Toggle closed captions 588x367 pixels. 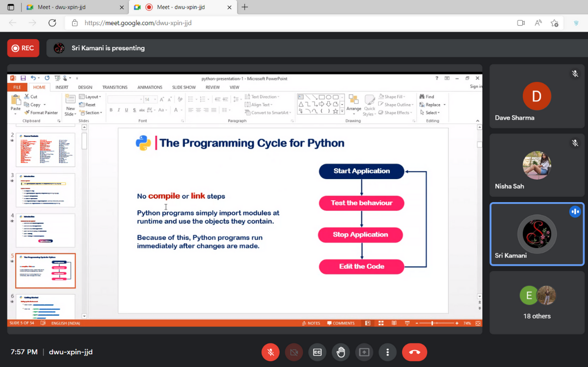317,352
